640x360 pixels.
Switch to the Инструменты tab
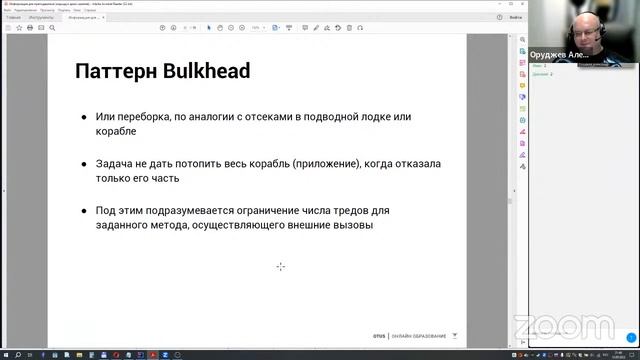(x=41, y=18)
